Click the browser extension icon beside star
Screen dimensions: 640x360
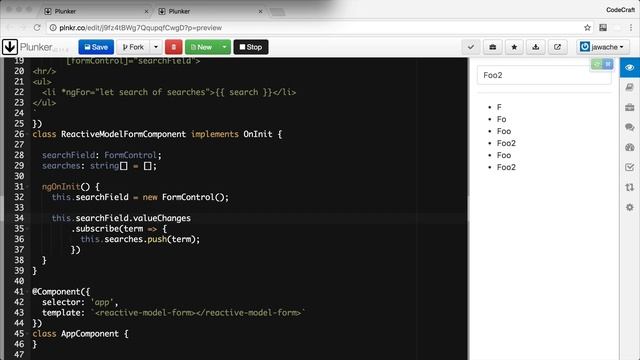603,28
